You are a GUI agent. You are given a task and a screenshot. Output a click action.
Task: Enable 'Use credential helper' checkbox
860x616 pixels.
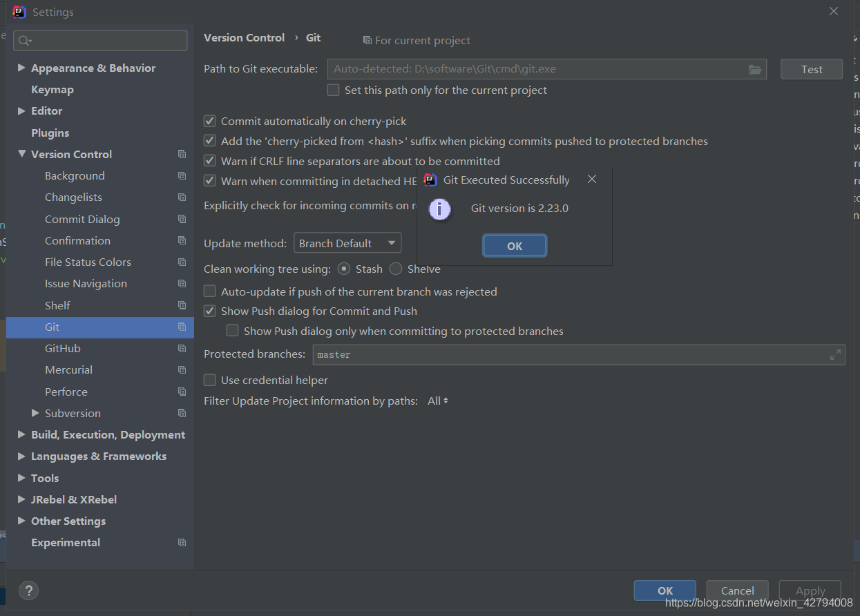click(x=209, y=380)
